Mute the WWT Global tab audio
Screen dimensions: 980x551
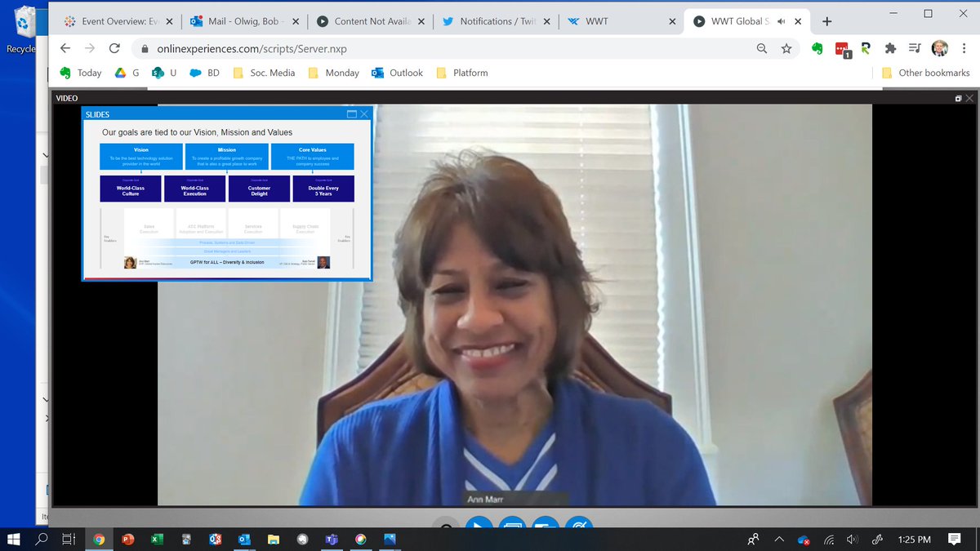point(781,22)
